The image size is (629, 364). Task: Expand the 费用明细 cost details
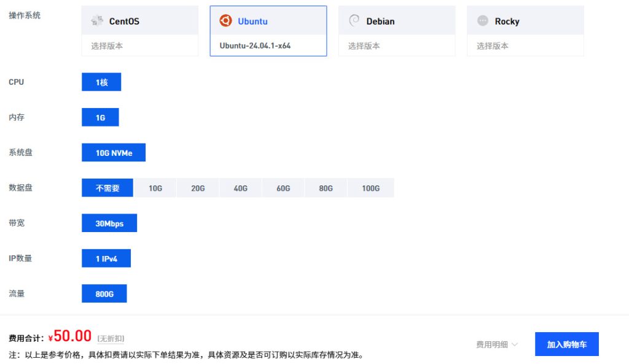(x=497, y=344)
